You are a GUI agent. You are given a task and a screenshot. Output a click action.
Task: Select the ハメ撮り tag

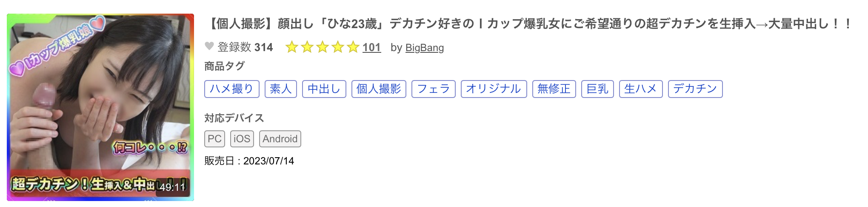click(x=231, y=89)
